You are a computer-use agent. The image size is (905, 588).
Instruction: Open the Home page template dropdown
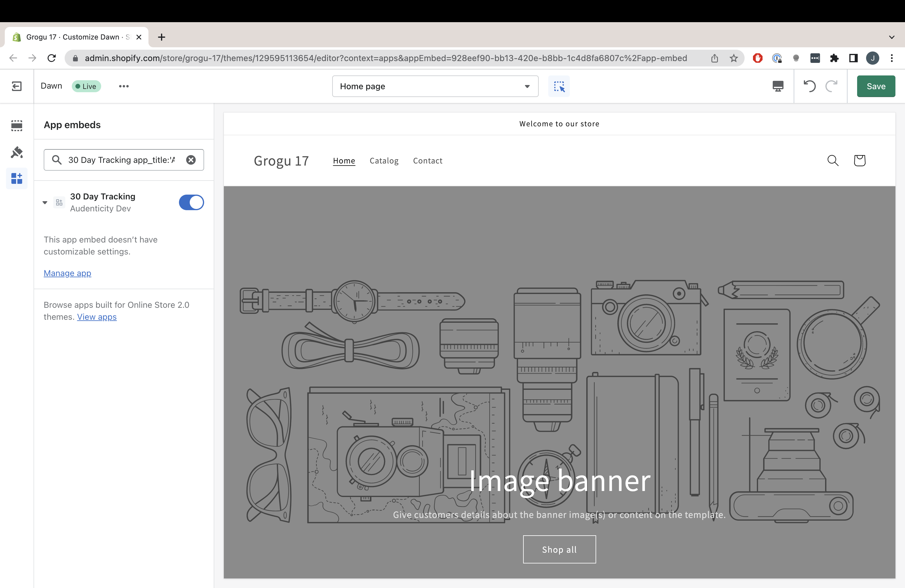coord(435,86)
